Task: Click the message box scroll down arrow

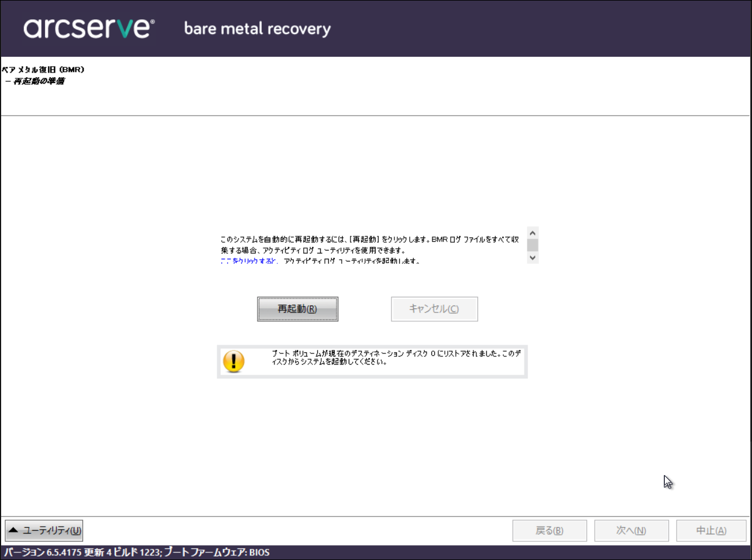Action: (533, 257)
